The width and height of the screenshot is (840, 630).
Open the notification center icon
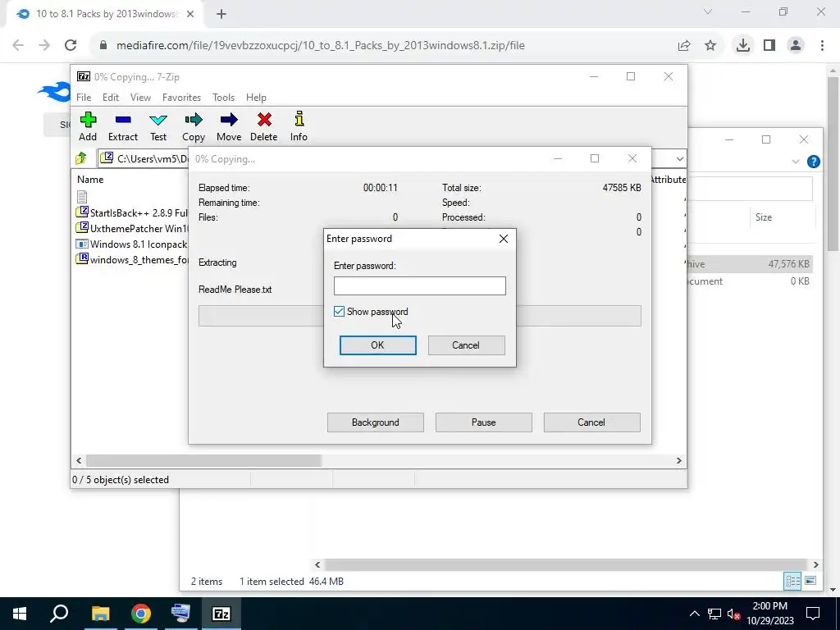tap(813, 614)
